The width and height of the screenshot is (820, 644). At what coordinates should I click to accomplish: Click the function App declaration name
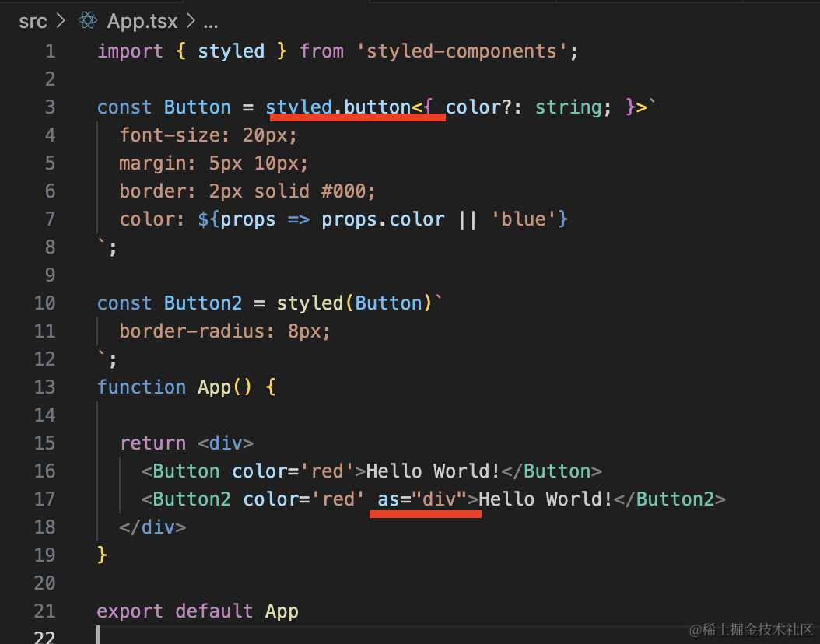point(215,387)
